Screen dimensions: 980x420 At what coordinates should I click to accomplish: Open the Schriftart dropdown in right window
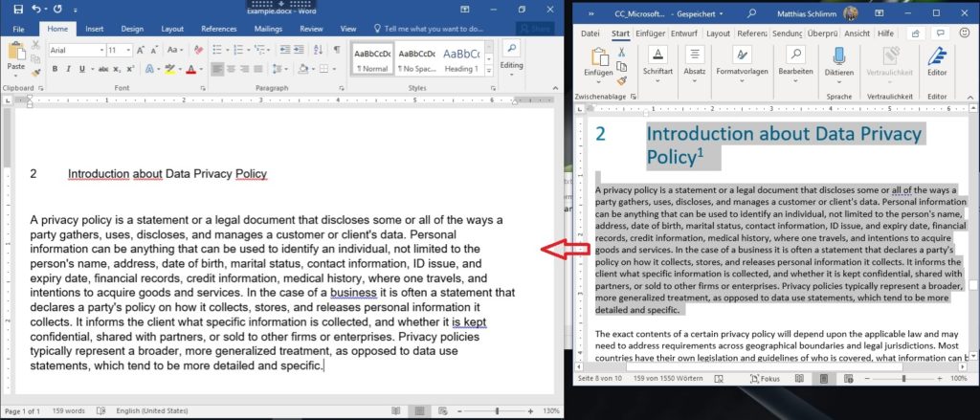[x=657, y=64]
